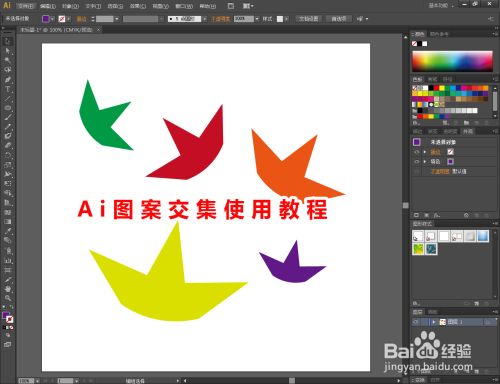Toggle visibility of the 填色 appearance row
Screen dimensions: 500x384
pos(417,162)
